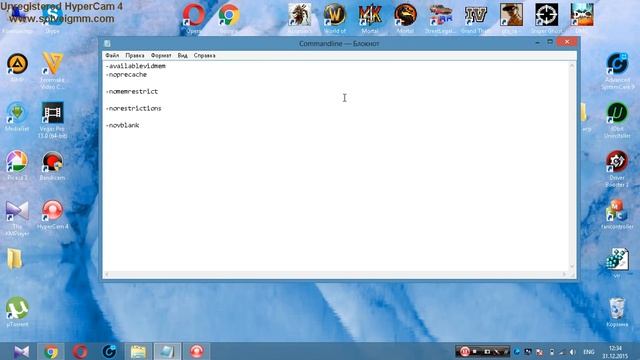The width and height of the screenshot is (640, 360).
Task: Select the Picasa 3 desktop shortcut
Action: pos(17,165)
